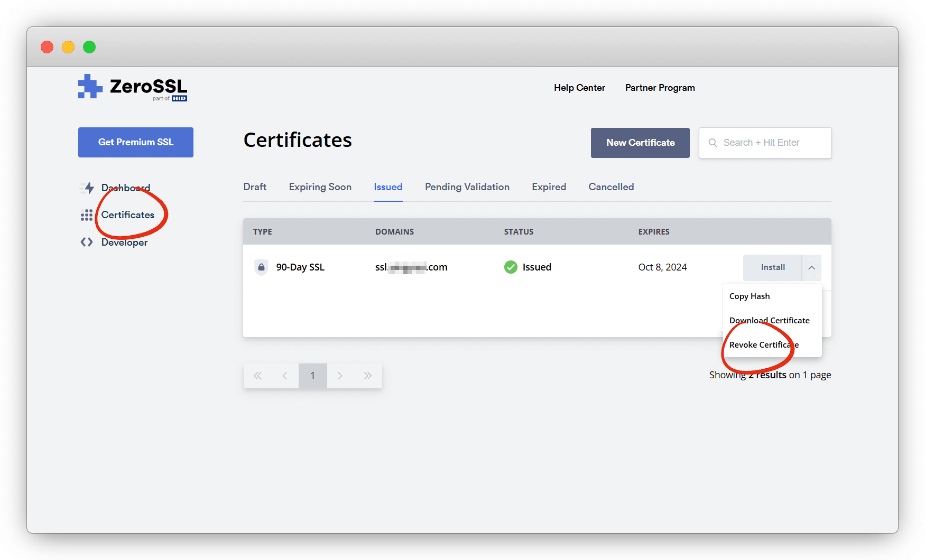Click the search magnifier icon
925x560 pixels.
coord(713,143)
